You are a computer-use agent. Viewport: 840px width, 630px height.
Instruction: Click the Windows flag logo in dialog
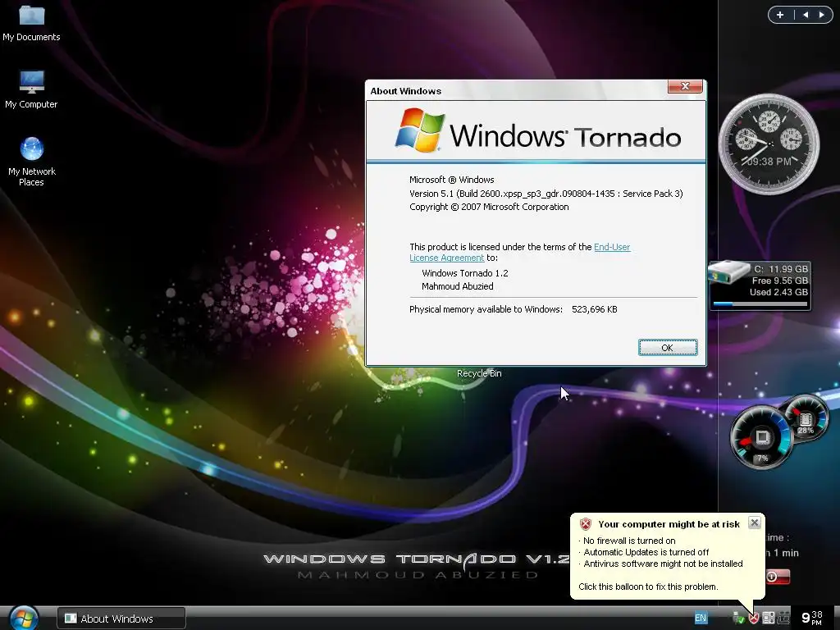point(421,130)
